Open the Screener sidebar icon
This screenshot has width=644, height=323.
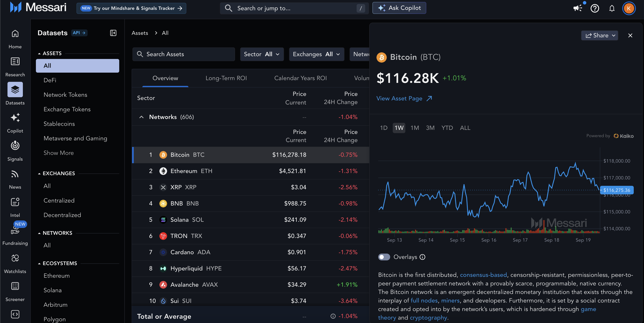point(15,286)
